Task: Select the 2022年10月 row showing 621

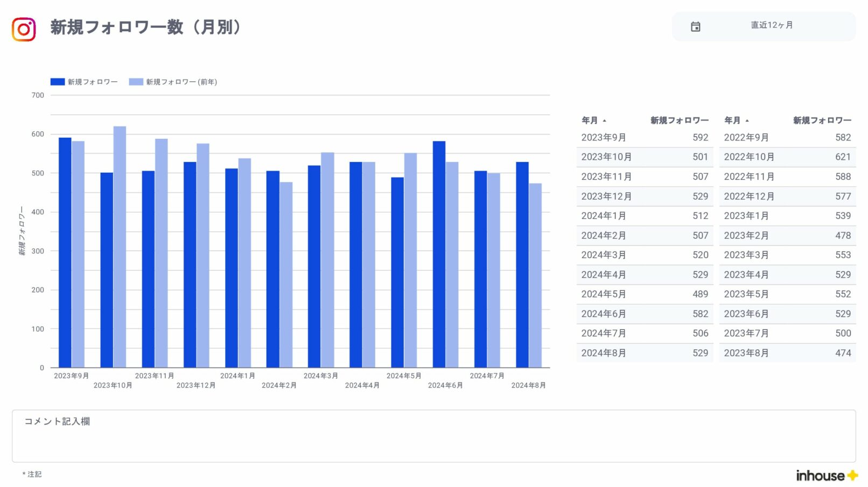Action: point(787,157)
